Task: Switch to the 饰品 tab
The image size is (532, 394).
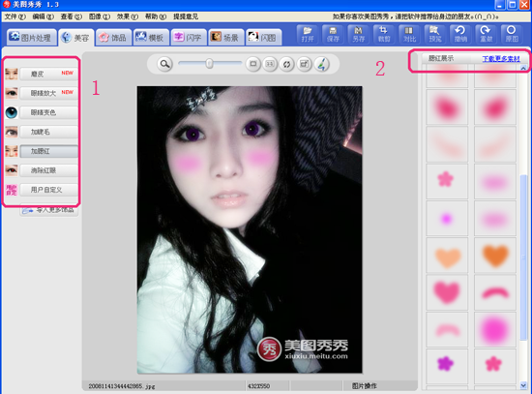Action: coord(113,37)
